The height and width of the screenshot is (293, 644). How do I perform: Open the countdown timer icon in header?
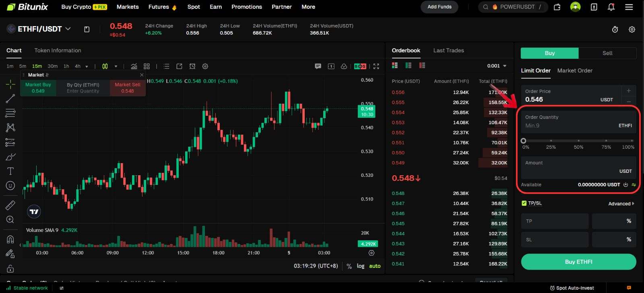(x=615, y=29)
